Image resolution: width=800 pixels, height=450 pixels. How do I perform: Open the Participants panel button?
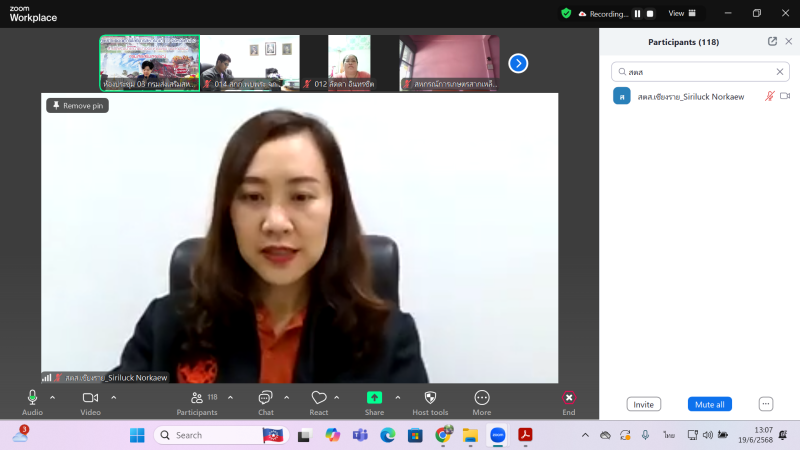(197, 403)
